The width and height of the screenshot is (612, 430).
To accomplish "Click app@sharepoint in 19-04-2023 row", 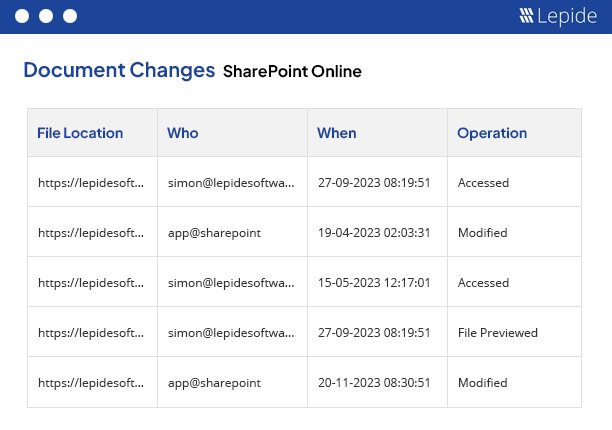I will pos(214,233).
